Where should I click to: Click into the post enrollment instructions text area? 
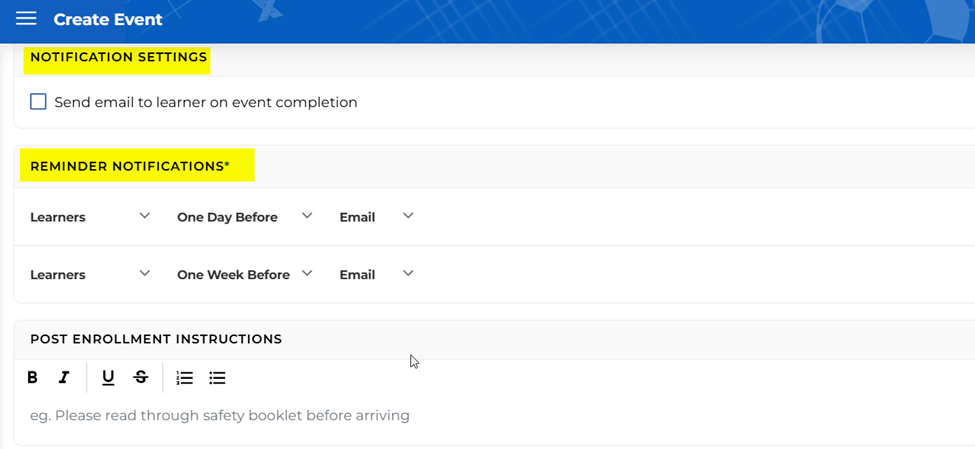coord(400,415)
